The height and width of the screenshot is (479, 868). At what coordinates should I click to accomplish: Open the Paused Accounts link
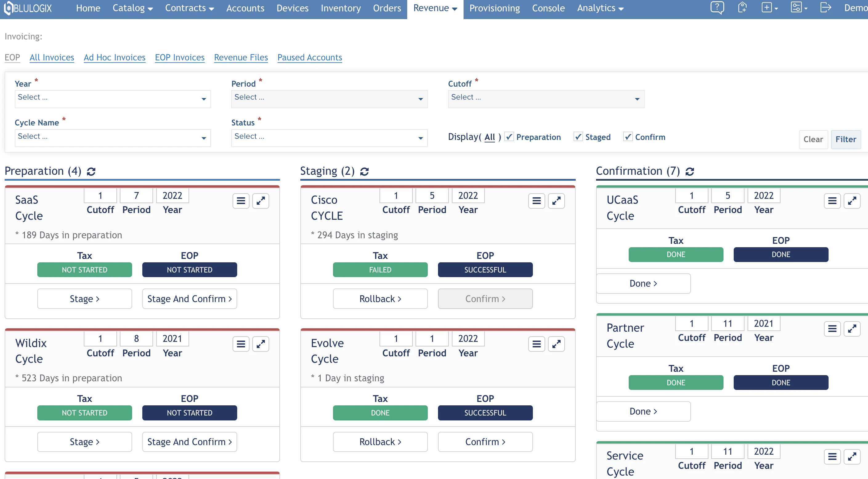click(309, 57)
